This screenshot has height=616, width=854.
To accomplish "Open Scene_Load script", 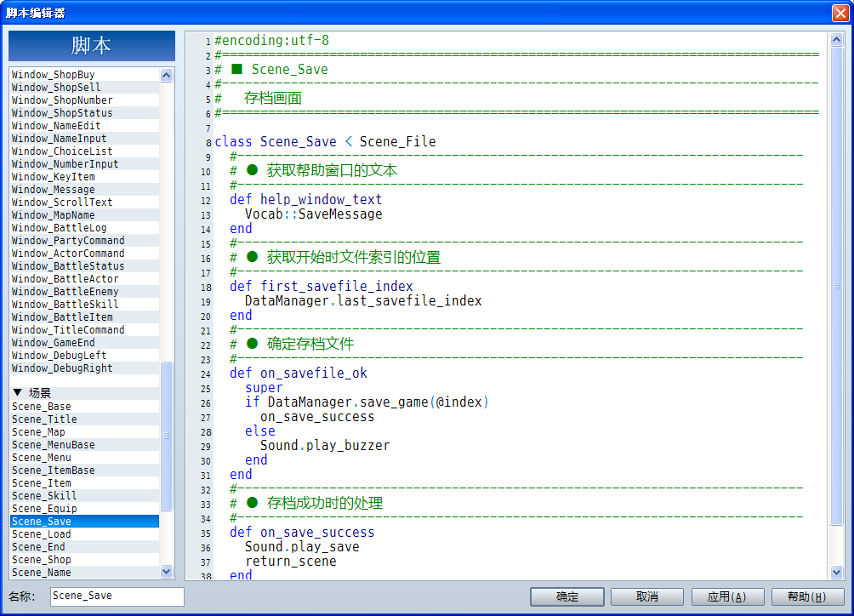I will 84,534.
